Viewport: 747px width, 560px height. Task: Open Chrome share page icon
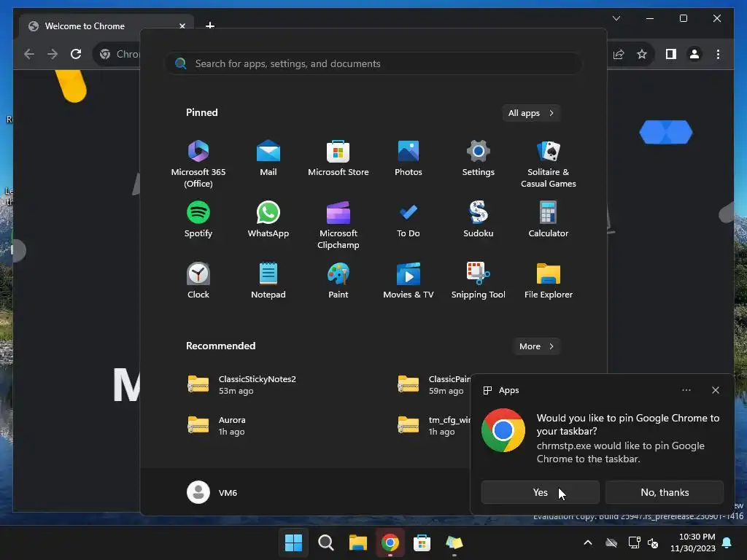click(619, 54)
